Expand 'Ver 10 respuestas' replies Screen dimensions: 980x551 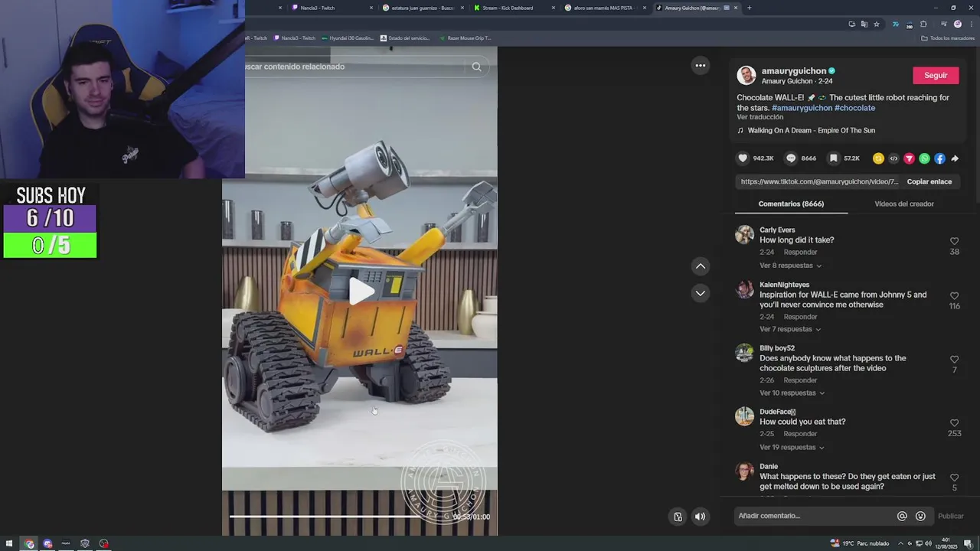(792, 393)
